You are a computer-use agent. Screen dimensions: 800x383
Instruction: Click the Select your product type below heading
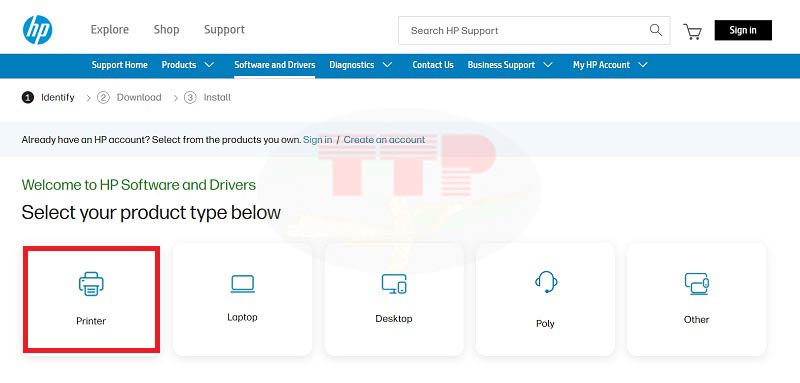click(x=151, y=212)
